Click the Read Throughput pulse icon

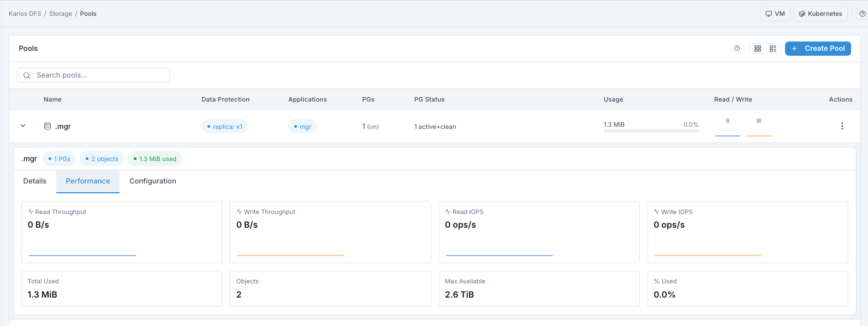[31, 211]
